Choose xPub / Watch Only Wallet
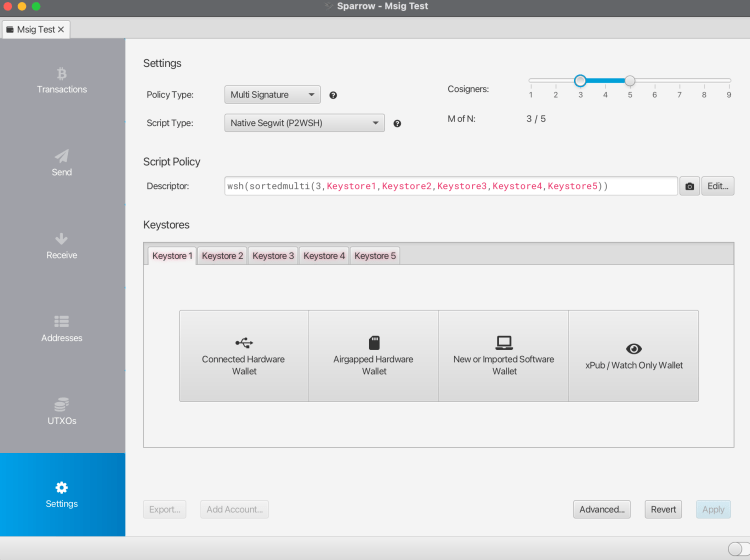The image size is (750, 560). pos(634,356)
